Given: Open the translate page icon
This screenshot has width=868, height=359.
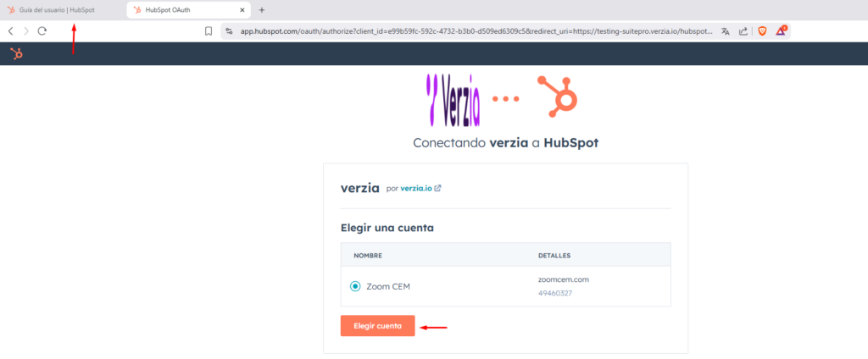Looking at the screenshot, I should [x=726, y=31].
